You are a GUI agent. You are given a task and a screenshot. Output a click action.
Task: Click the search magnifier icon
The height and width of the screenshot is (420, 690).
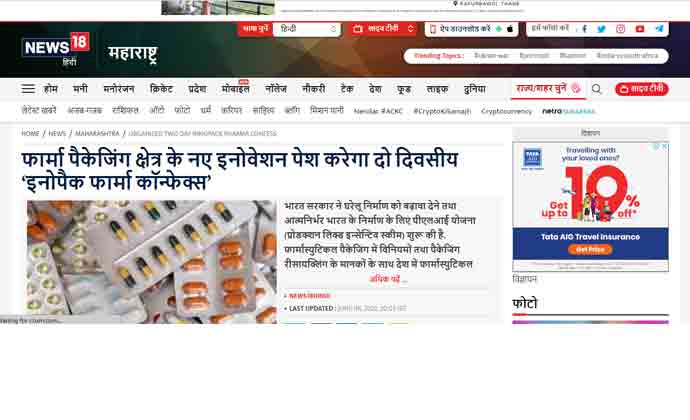pyautogui.click(x=596, y=89)
